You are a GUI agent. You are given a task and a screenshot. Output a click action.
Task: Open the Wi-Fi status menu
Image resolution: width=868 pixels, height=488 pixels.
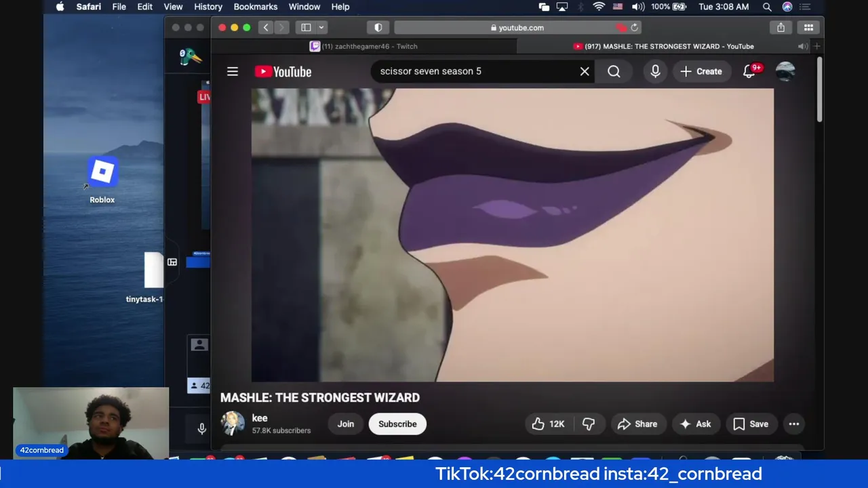(599, 7)
